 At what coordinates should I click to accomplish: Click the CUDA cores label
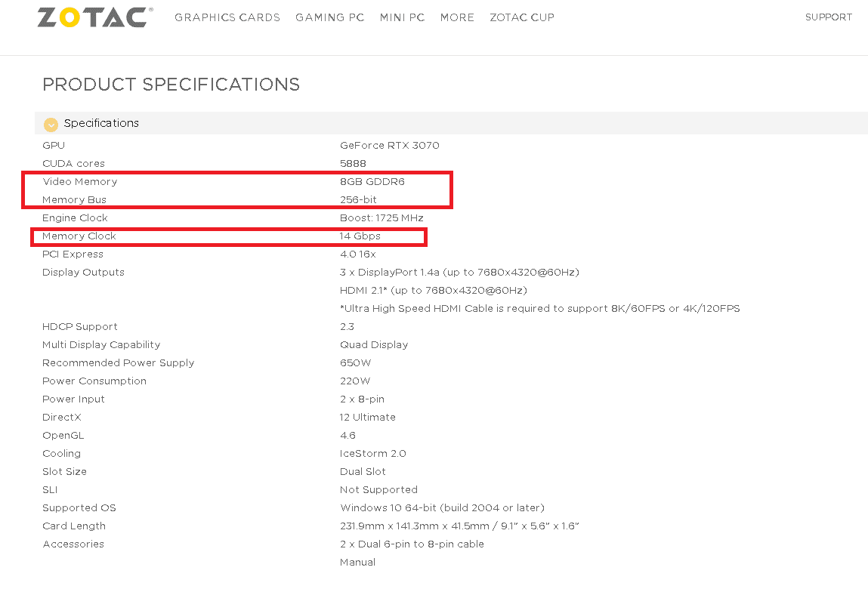(x=73, y=163)
